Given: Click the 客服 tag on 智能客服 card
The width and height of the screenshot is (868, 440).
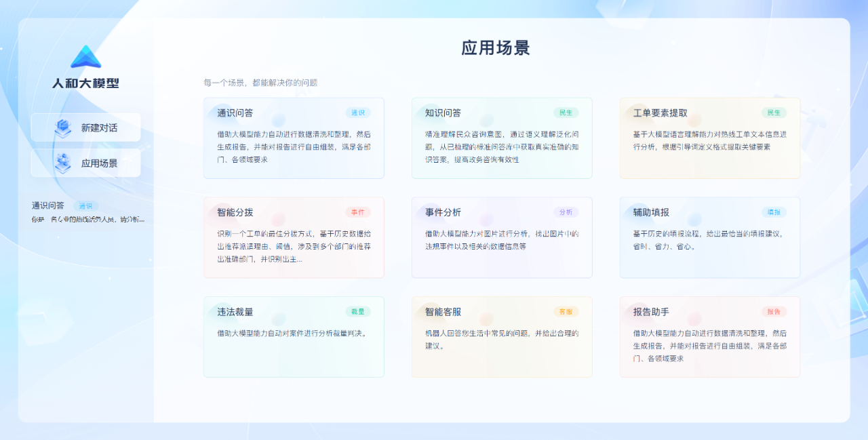Looking at the screenshot, I should (566, 312).
